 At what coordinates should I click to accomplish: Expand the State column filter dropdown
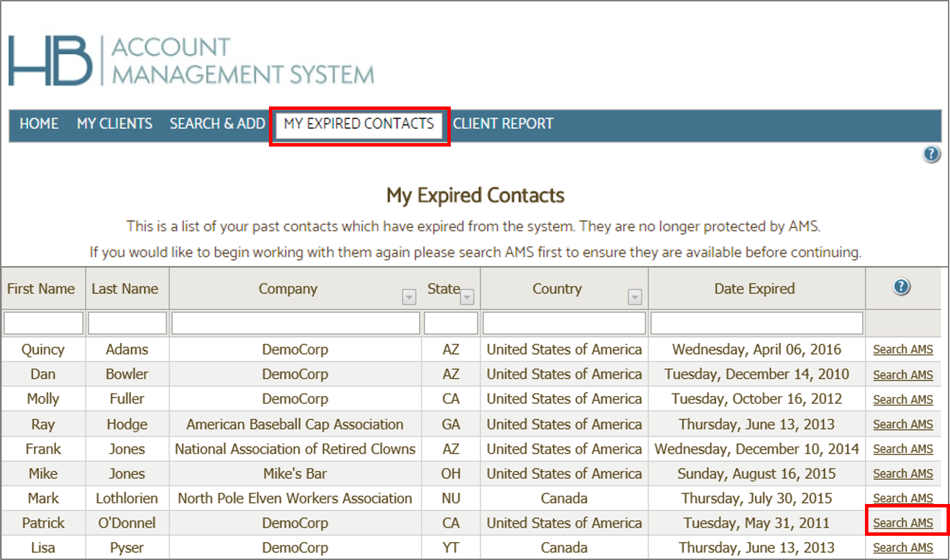pyautogui.click(x=467, y=296)
